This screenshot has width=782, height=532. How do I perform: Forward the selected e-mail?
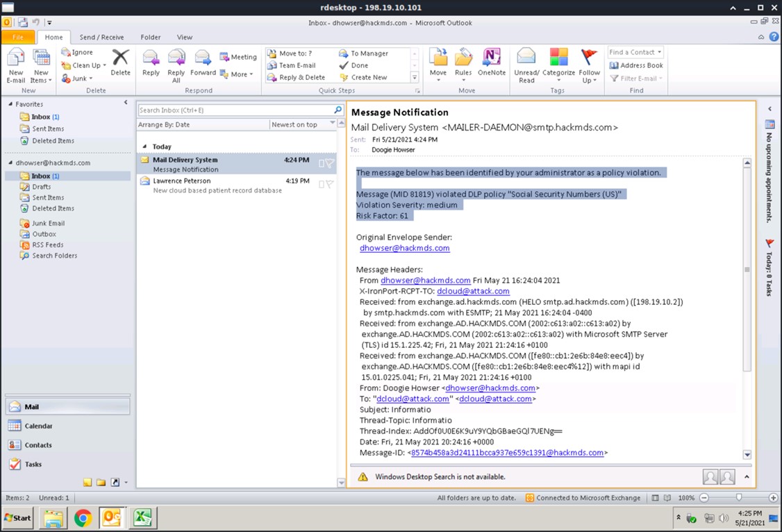click(203, 63)
